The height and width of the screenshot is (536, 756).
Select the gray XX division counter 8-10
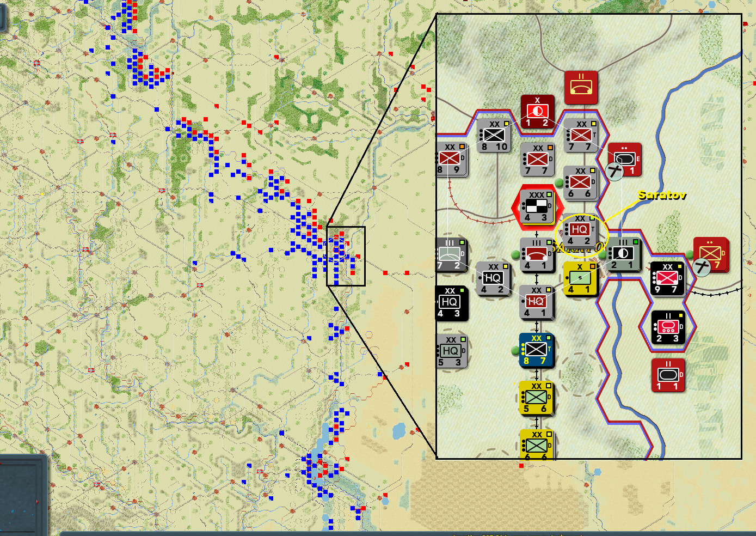[494, 136]
